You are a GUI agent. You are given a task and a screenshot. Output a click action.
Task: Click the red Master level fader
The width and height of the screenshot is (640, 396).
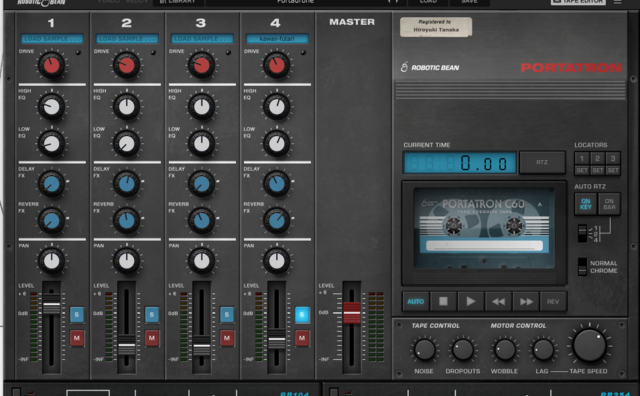point(352,313)
